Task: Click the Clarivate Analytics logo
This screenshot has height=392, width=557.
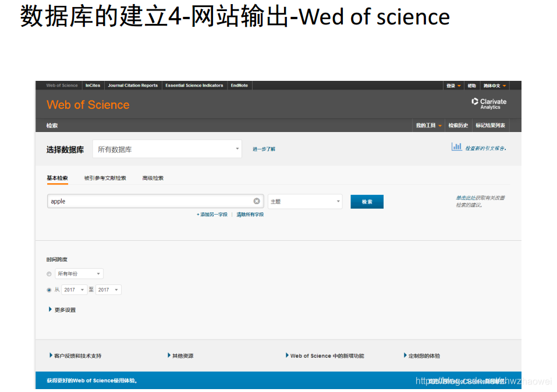Action: pyautogui.click(x=489, y=104)
